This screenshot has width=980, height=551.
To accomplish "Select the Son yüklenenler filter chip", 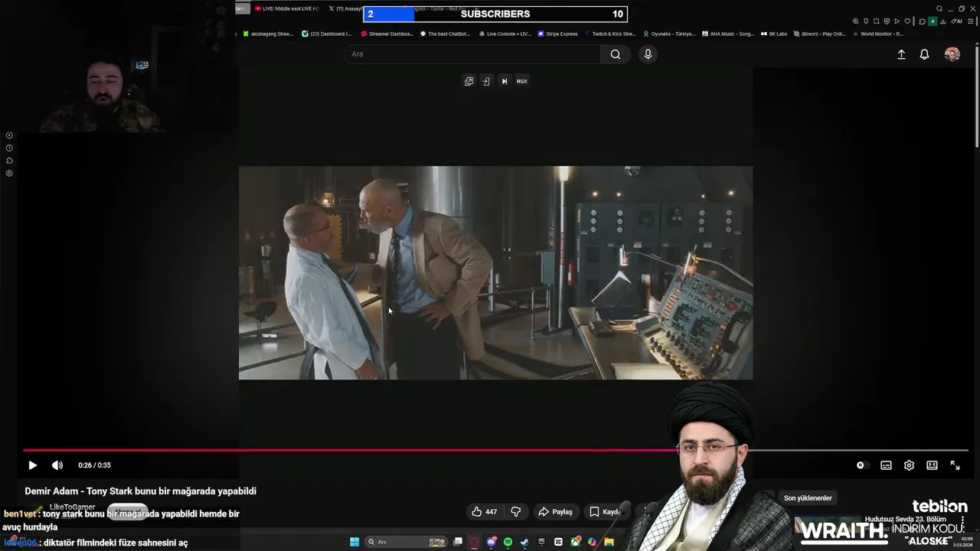I will (808, 498).
